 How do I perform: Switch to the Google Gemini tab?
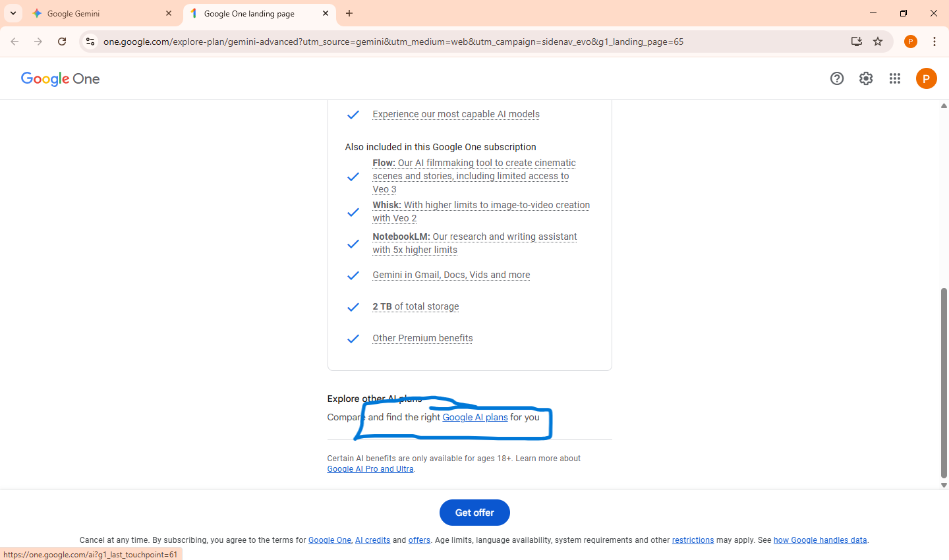pos(102,13)
